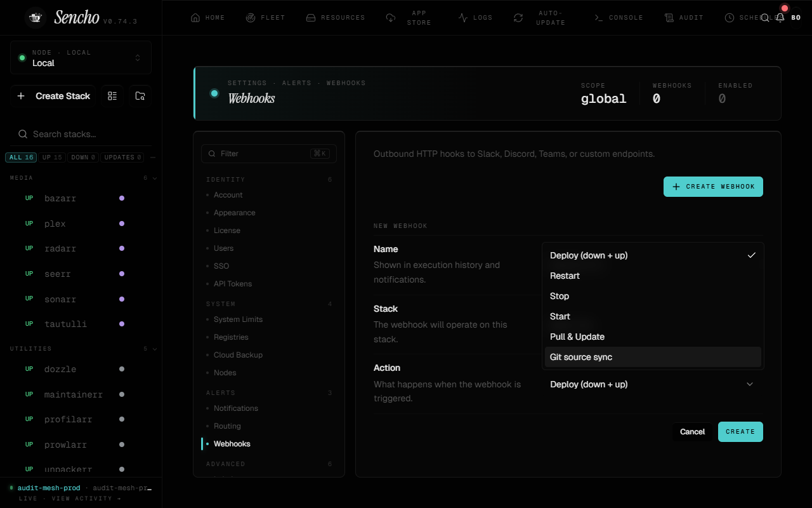Open the bazarr stack
812x508 pixels.
[81, 198]
